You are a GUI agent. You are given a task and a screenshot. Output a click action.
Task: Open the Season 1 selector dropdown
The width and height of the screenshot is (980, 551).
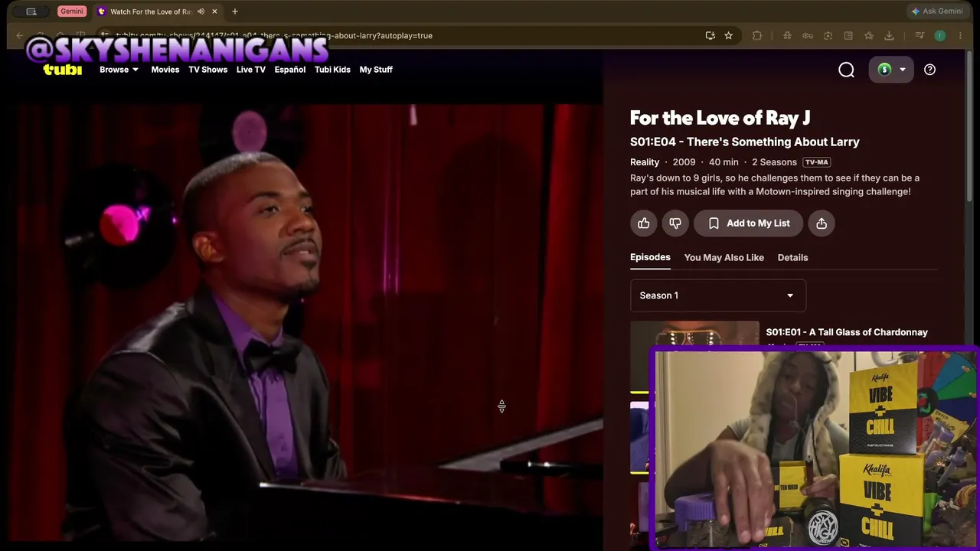click(x=718, y=295)
